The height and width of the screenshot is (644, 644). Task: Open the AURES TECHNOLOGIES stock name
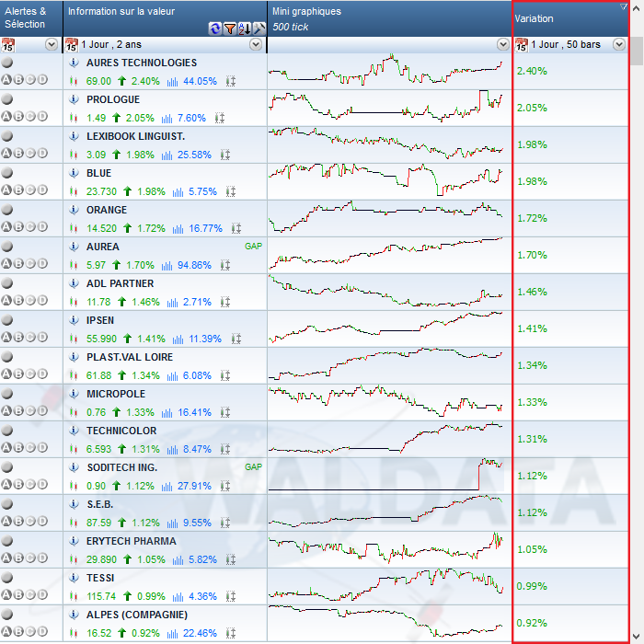click(x=142, y=63)
